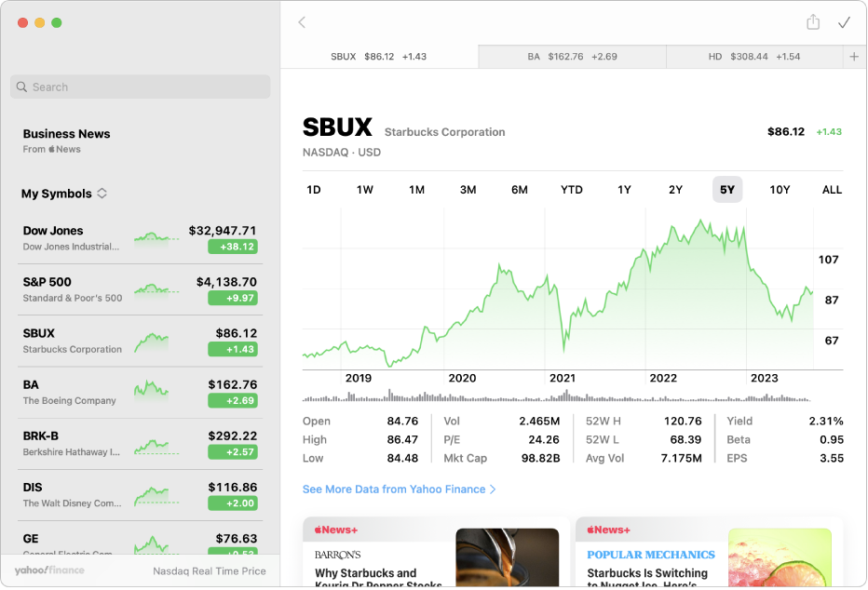Select the 5Y chart range
Screen dimensions: 868x590
pos(727,190)
